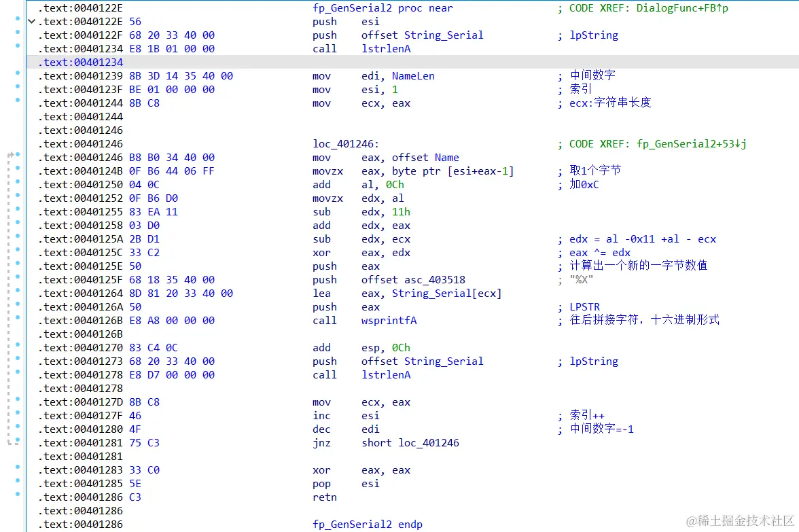Toggle breakpoint dot at 00401239 mov edi
Image resolution: width=799 pixels, height=532 pixels.
click(x=18, y=73)
